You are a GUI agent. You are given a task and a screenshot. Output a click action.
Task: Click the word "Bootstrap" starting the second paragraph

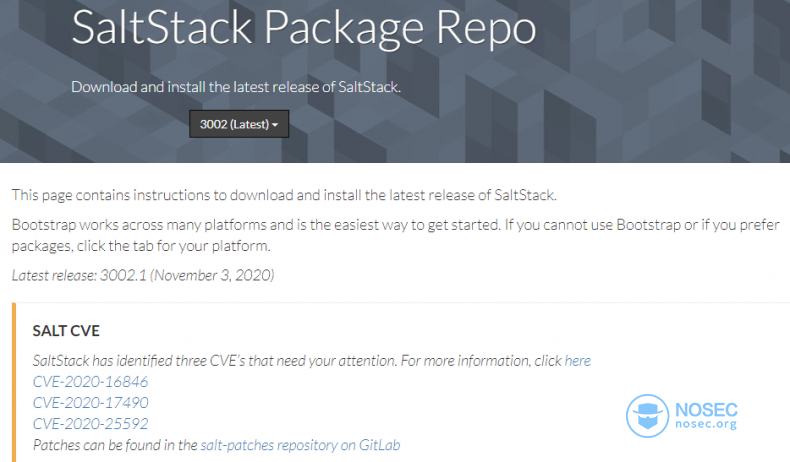pyautogui.click(x=44, y=225)
